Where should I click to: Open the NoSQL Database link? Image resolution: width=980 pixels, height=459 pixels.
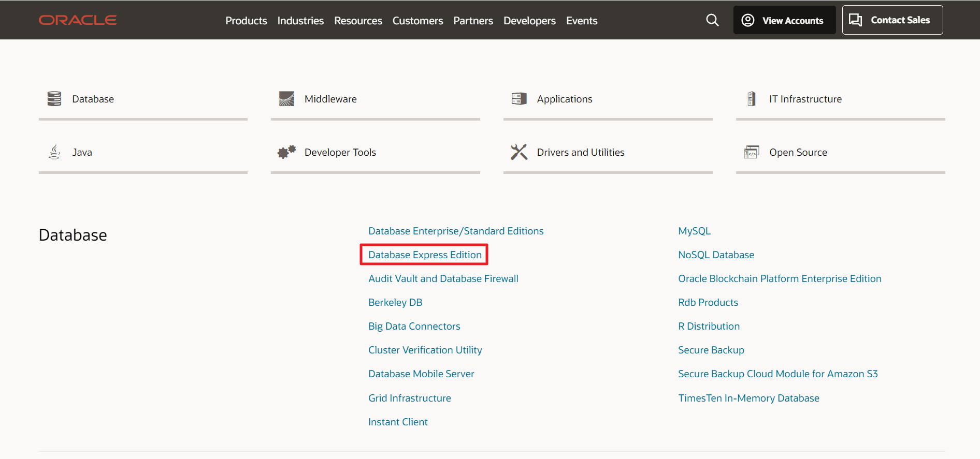[x=716, y=255]
